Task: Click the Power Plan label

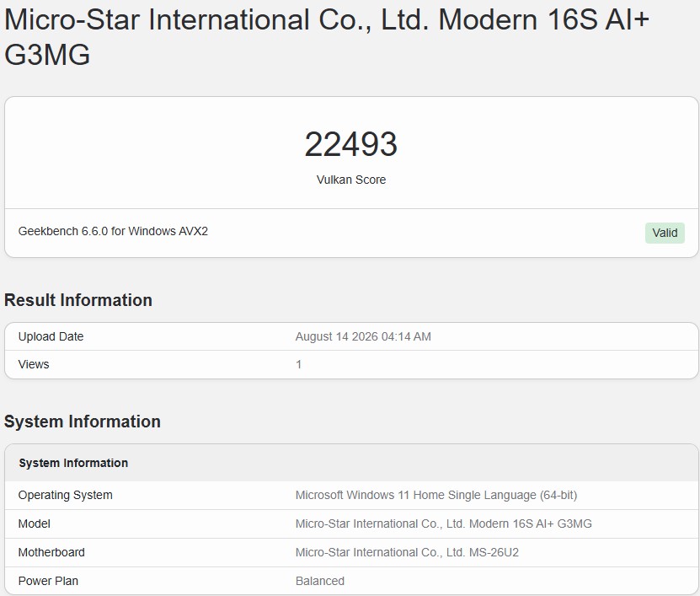Action: pos(48,581)
